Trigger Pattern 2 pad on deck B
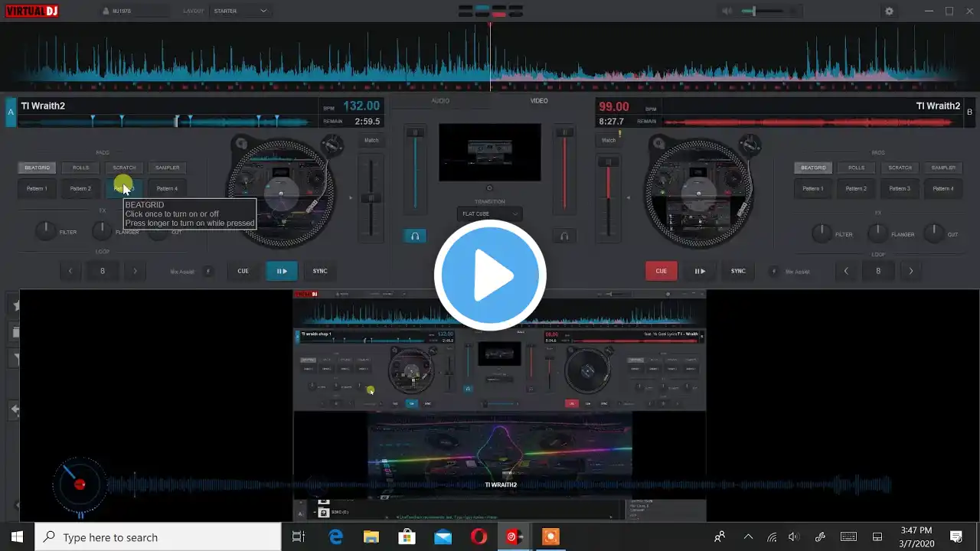This screenshot has height=551, width=980. click(x=857, y=188)
